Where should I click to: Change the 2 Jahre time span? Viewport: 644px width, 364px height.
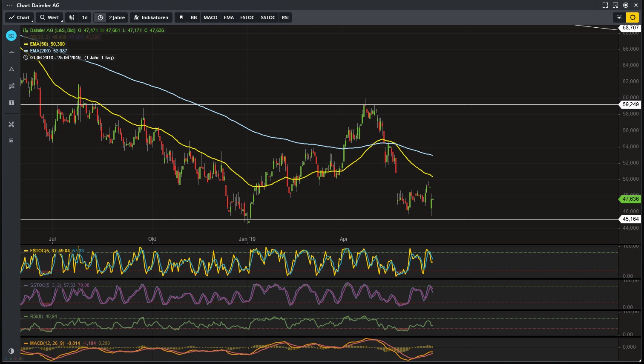click(117, 17)
